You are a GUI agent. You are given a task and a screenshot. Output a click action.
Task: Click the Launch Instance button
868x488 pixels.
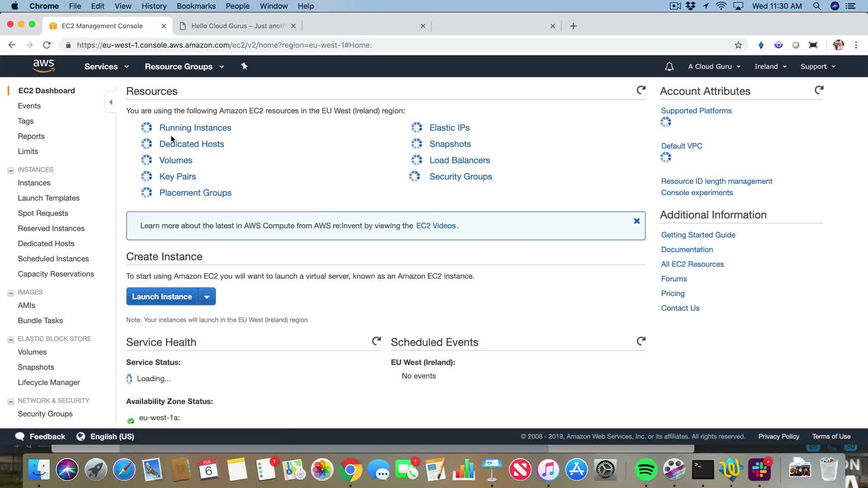click(x=162, y=297)
